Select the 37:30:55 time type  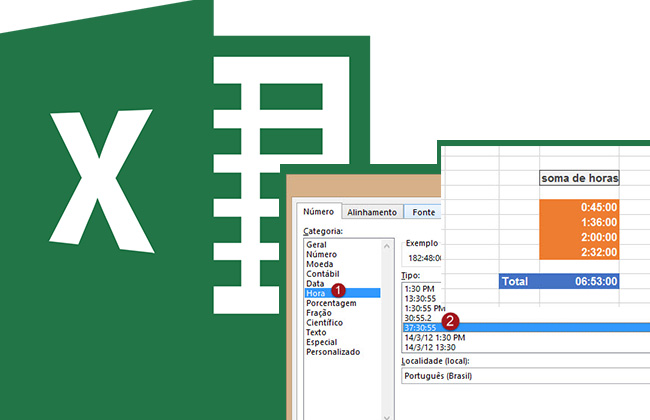[526, 328]
